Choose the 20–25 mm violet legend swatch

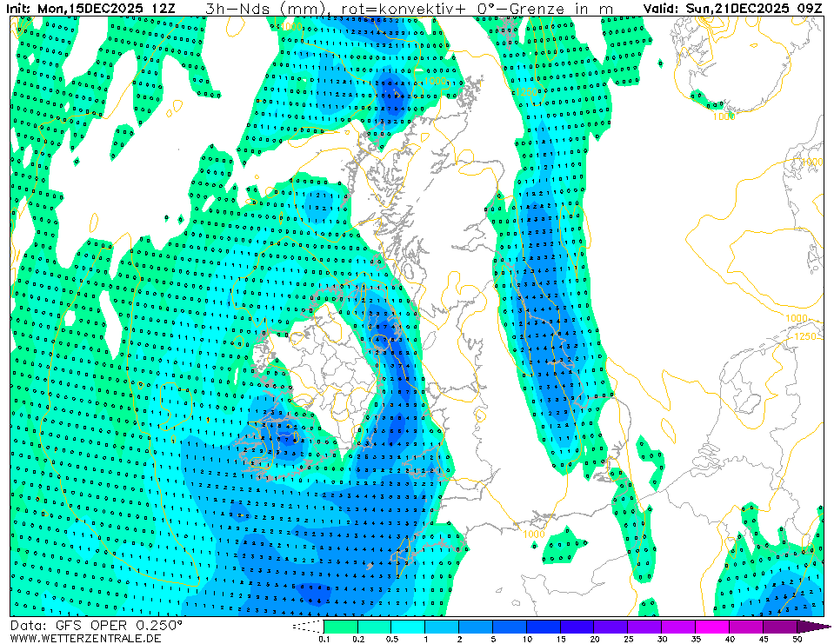610,626
